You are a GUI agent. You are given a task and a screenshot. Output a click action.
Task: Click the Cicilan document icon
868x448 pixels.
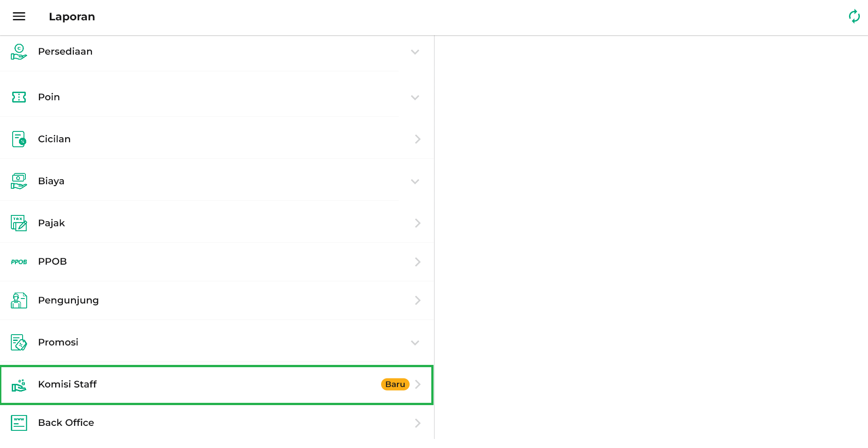(x=19, y=139)
